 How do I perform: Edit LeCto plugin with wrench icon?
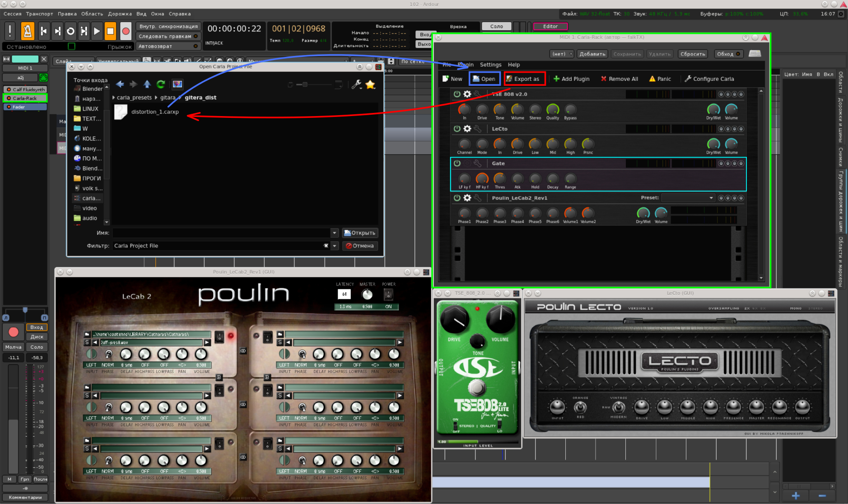coord(477,129)
